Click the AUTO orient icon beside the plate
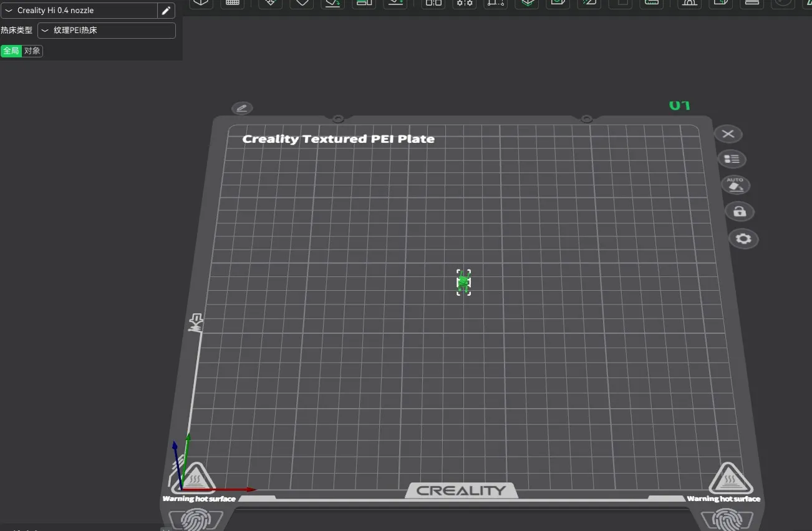The width and height of the screenshot is (812, 531). pyautogui.click(x=736, y=185)
